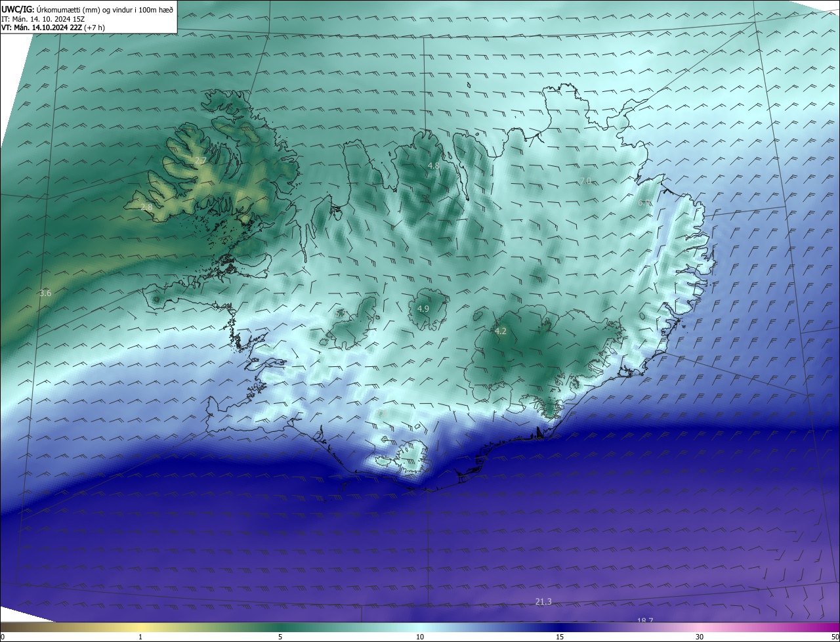Click the 15 tick label on the color scale
This screenshot has width=840, height=642.
(560, 637)
